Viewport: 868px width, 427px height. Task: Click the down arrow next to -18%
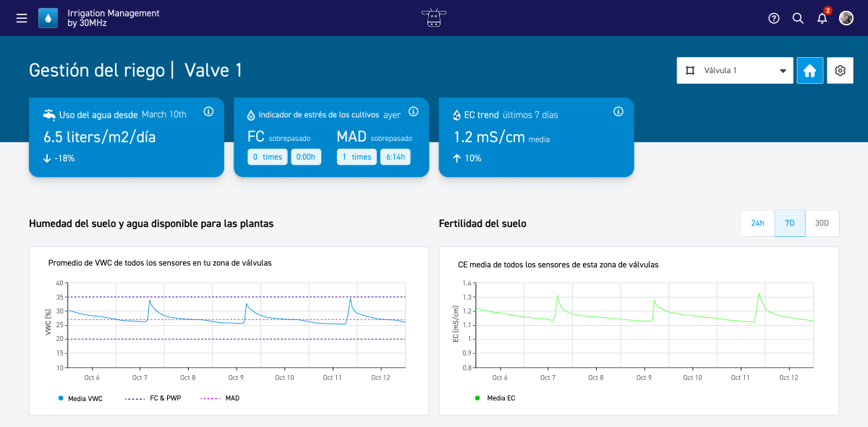coord(47,158)
